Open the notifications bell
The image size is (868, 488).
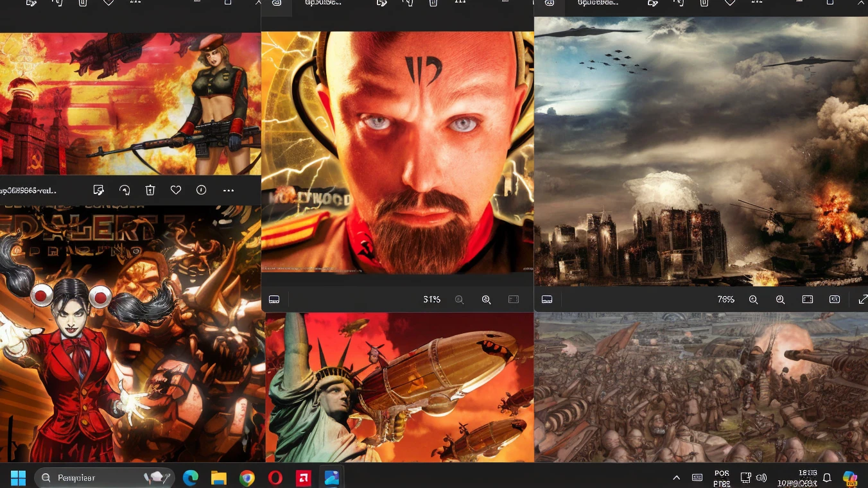point(828,478)
